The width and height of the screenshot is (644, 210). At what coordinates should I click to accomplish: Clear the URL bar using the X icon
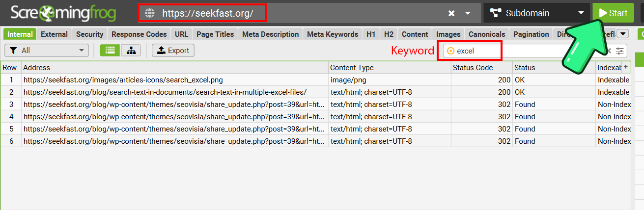coord(451,13)
